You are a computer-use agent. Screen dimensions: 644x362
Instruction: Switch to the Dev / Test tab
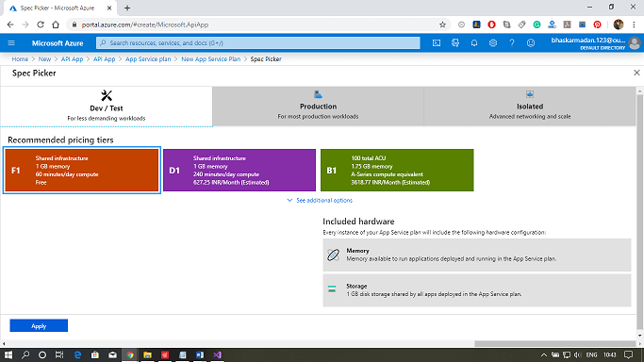(107, 107)
